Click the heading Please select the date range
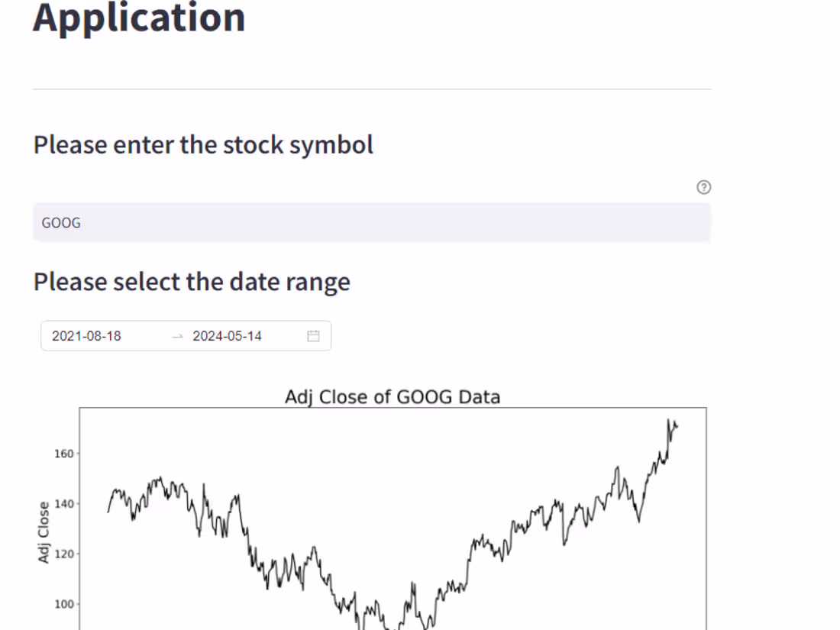The width and height of the screenshot is (840, 630). click(x=192, y=281)
